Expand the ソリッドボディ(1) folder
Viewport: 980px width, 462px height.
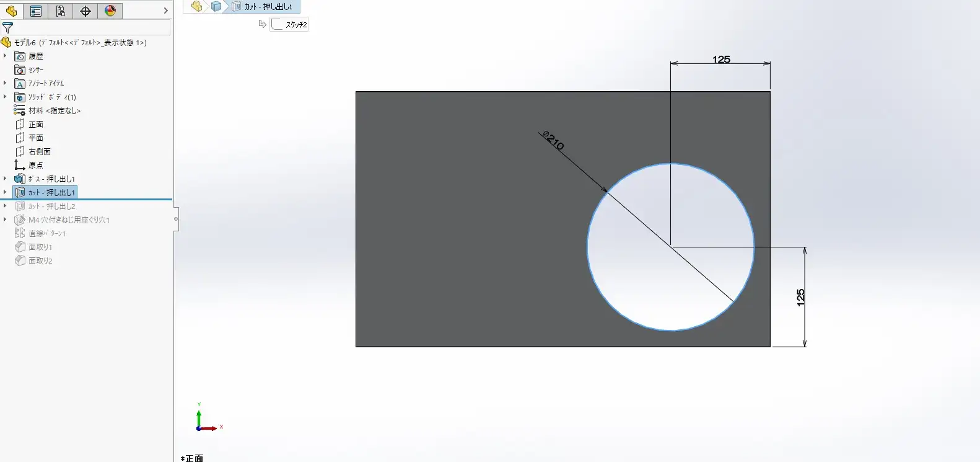[x=5, y=97]
